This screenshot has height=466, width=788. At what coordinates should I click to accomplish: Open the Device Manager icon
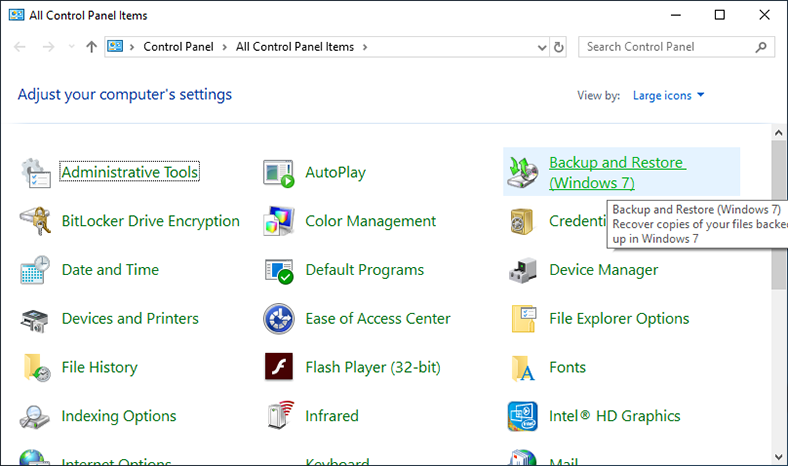[x=523, y=270]
